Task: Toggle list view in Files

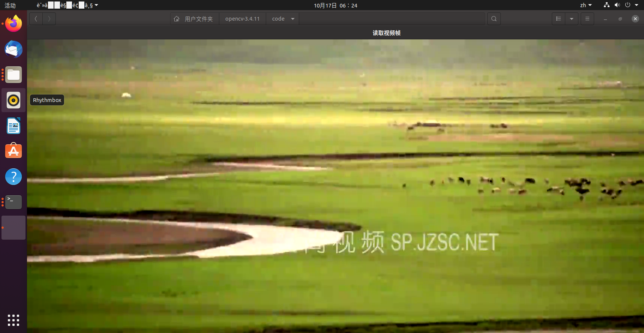Action: [x=559, y=19]
